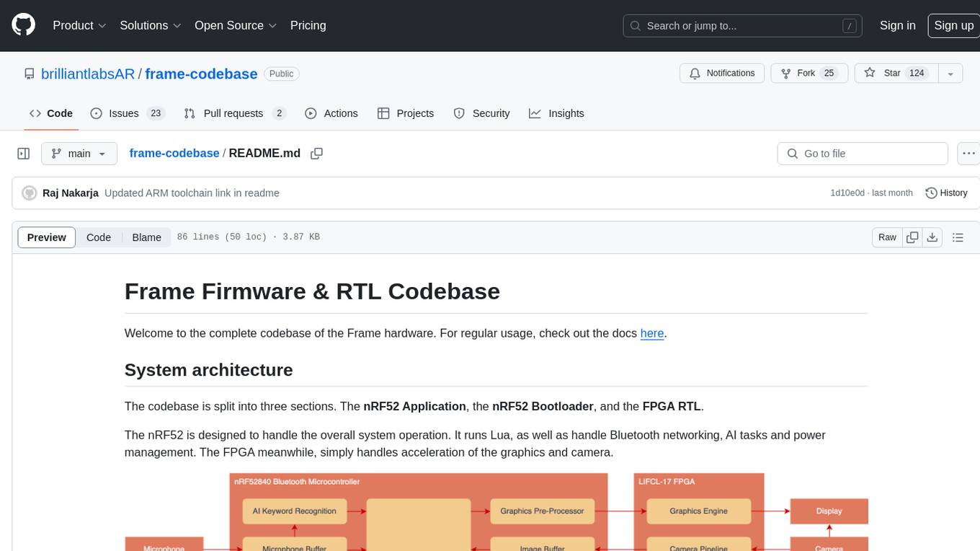Download the raw file
Screen dimensions: 980x551
point(932,237)
